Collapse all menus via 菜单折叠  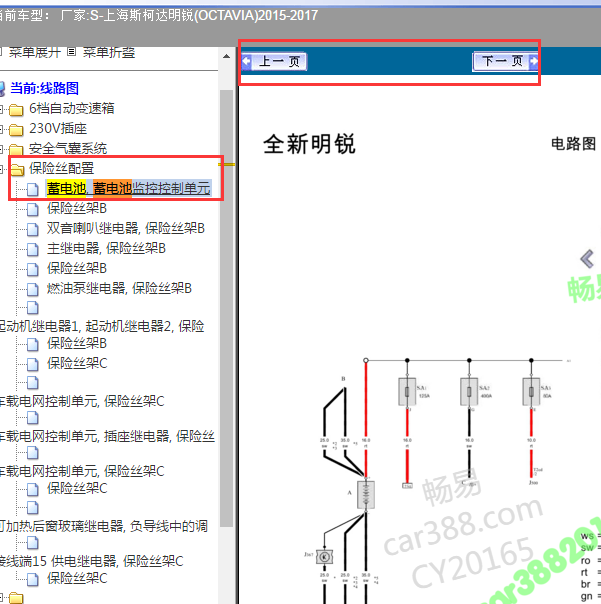tap(109, 52)
